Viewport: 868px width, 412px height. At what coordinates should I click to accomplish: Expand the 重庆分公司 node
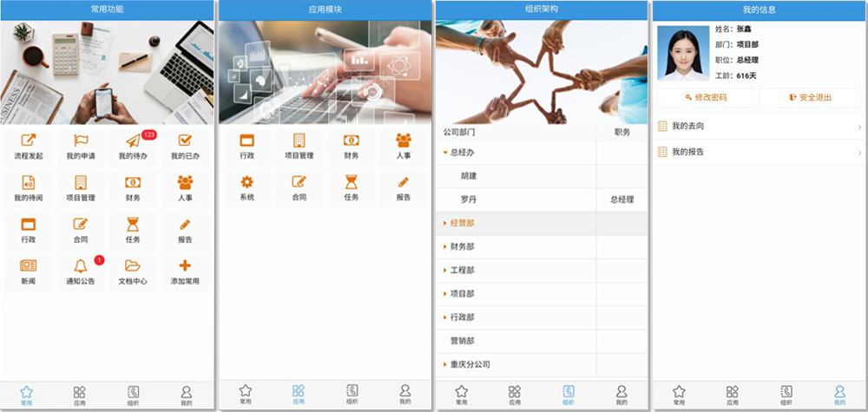[x=445, y=364]
